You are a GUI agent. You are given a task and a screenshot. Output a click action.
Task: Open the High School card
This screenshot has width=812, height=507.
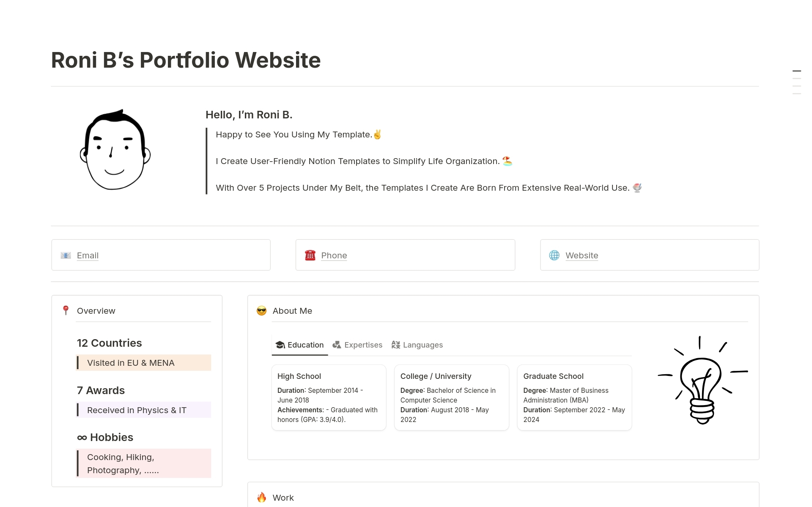(x=329, y=397)
